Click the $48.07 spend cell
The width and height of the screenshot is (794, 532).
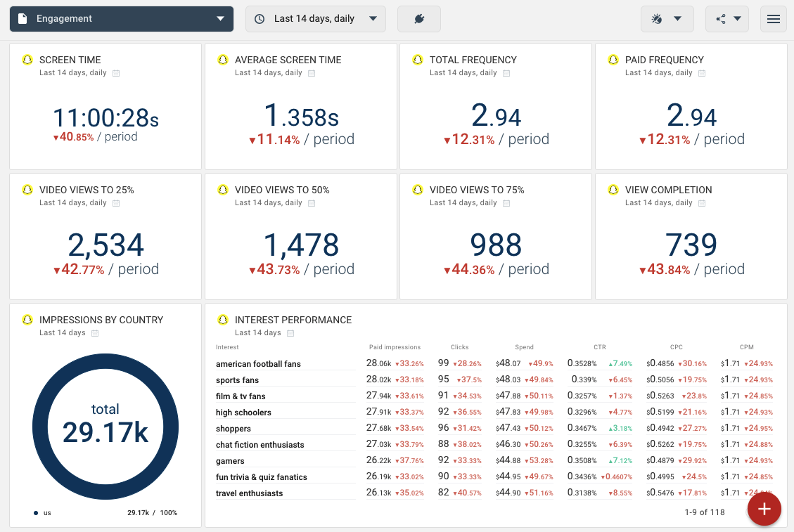pyautogui.click(x=508, y=363)
